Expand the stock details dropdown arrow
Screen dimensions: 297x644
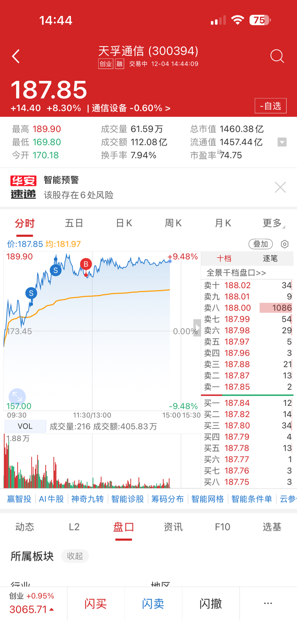click(282, 142)
